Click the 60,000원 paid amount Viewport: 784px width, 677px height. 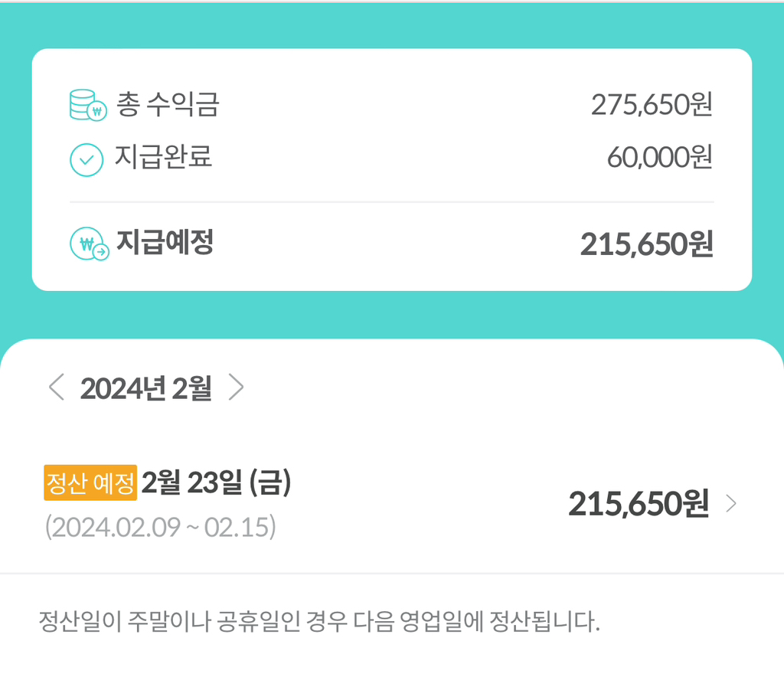tap(659, 158)
